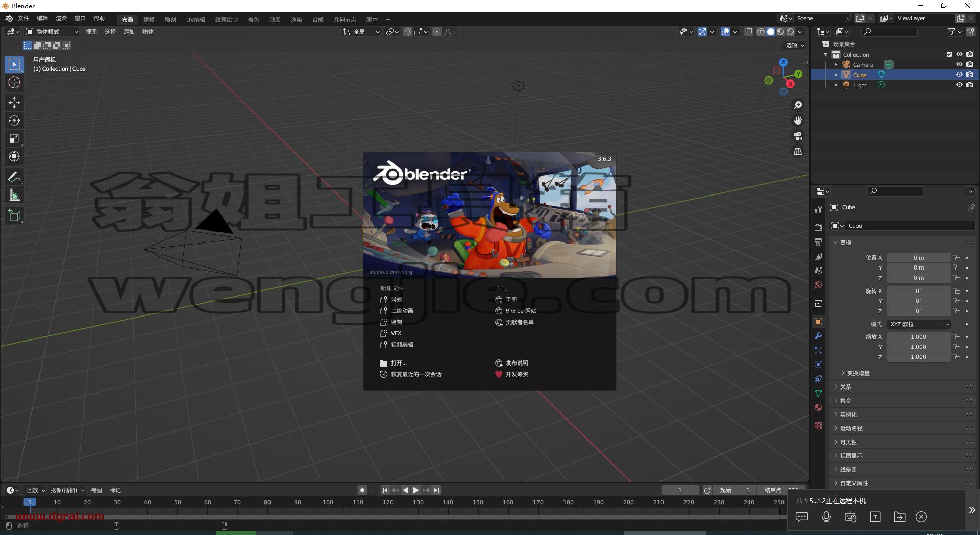Switch to the UV编辑 workspace tab
This screenshot has height=535, width=980.
click(195, 20)
